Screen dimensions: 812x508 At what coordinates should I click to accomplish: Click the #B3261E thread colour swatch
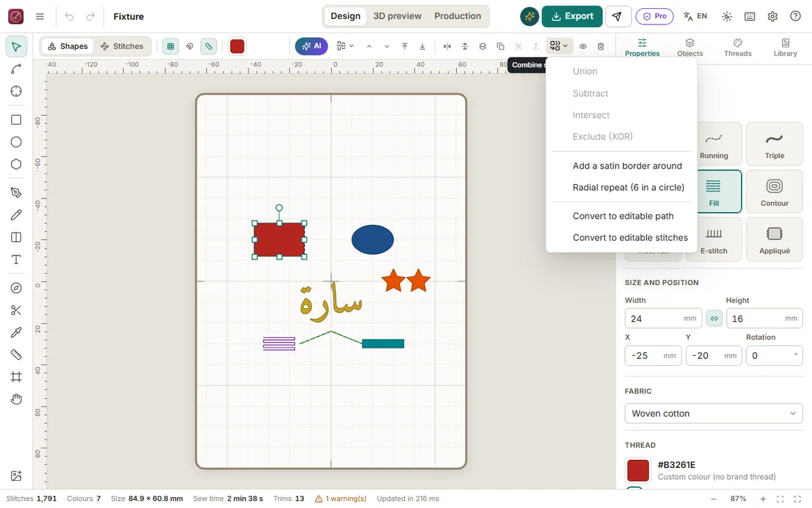638,470
